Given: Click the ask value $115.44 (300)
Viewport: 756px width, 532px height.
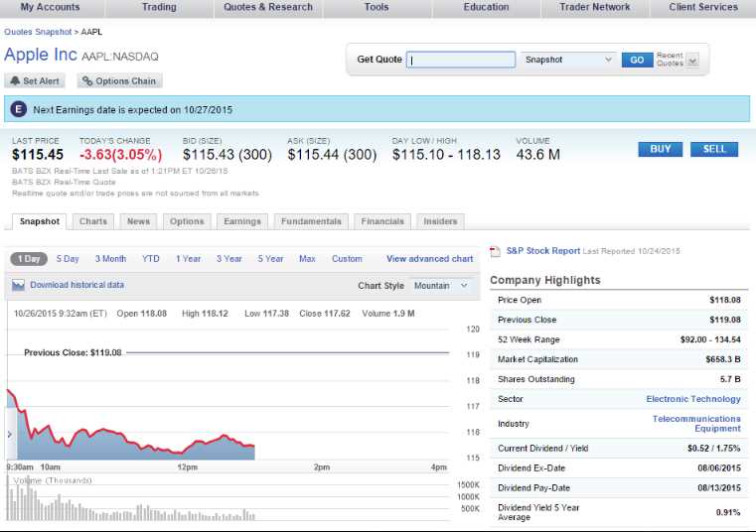Looking at the screenshot, I should tap(332, 155).
